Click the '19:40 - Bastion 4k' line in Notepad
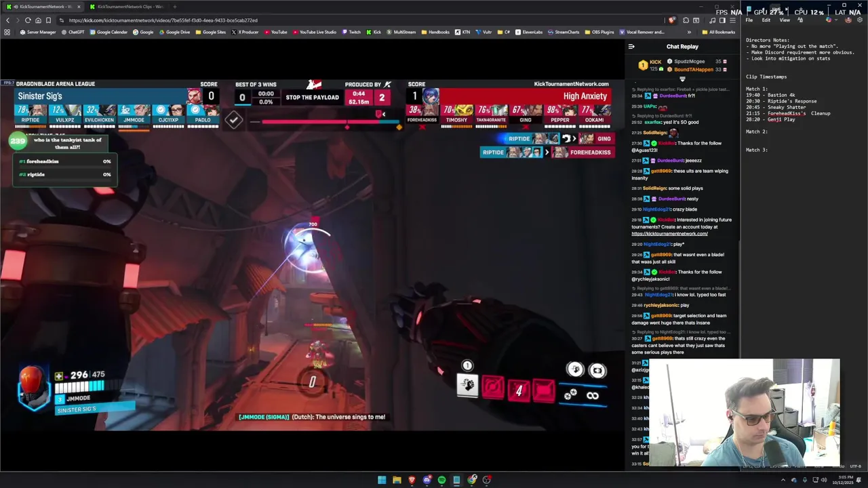Viewport: 868px width, 488px height. [773, 95]
